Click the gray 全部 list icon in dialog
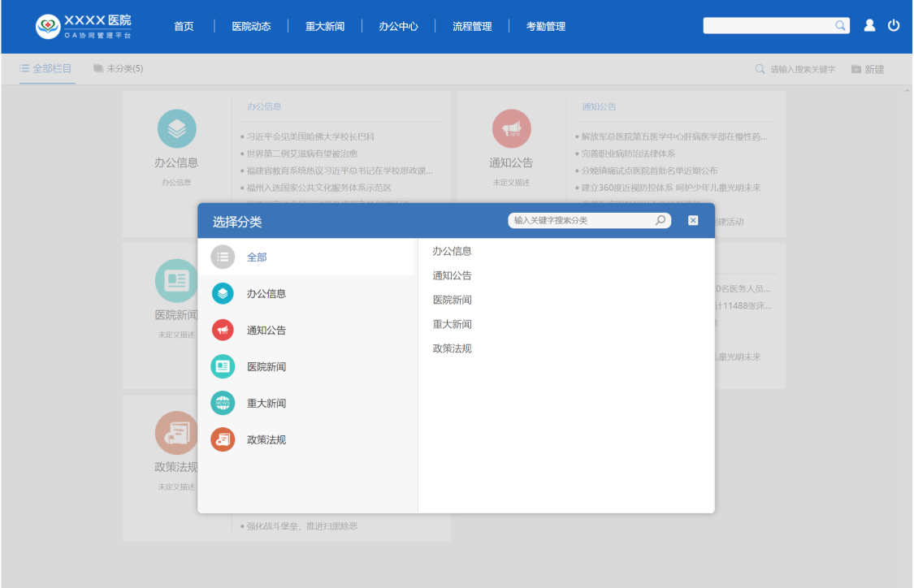 coord(223,257)
